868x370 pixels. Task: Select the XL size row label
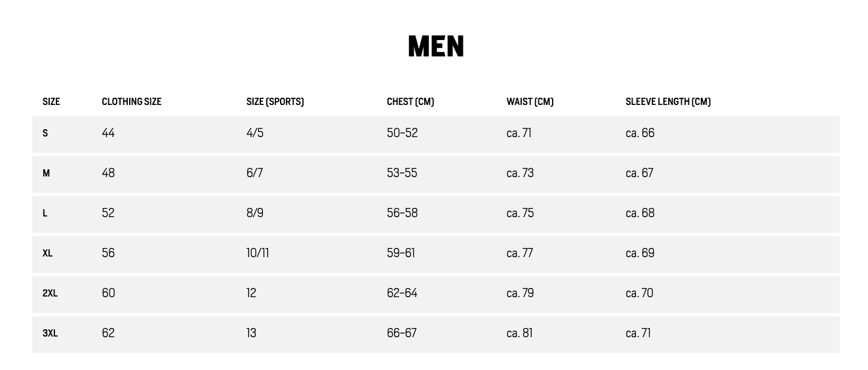[48, 253]
